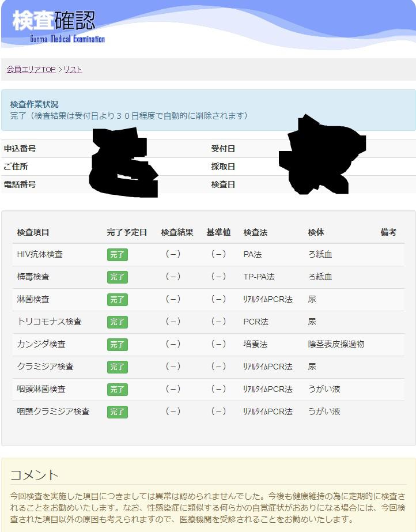416x532 pixels.
Task: Open the リスト breadcrumb link
Action: pyautogui.click(x=73, y=70)
